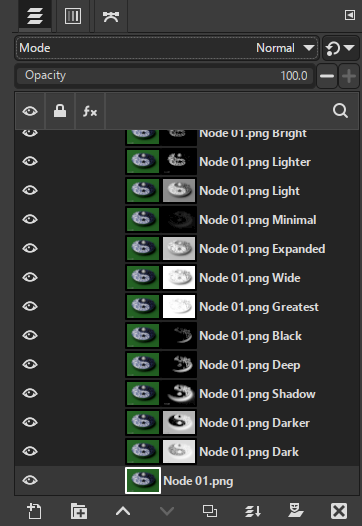
Task: Select the 'Node 01.png Deep' layer name
Action: 250,365
